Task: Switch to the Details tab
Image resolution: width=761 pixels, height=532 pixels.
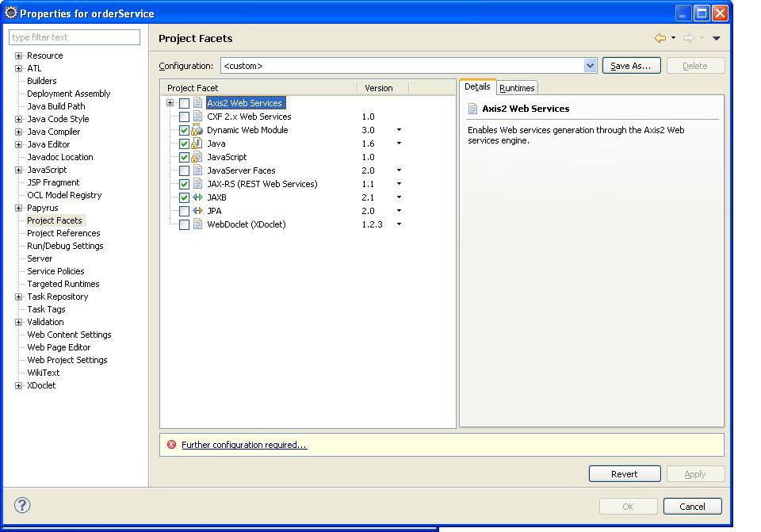Action: pos(477,87)
